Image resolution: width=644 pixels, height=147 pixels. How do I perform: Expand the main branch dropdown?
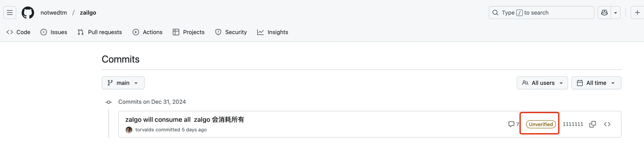[123, 83]
